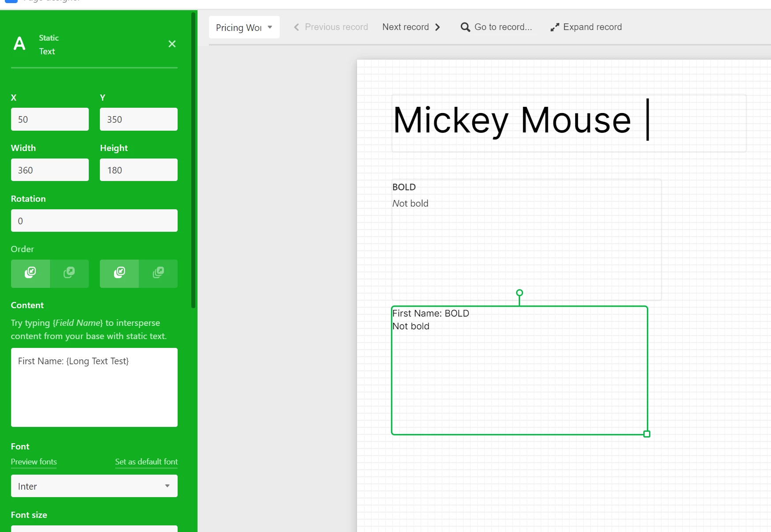Click the expand arrows icon
The height and width of the screenshot is (532, 771).
pyautogui.click(x=555, y=27)
